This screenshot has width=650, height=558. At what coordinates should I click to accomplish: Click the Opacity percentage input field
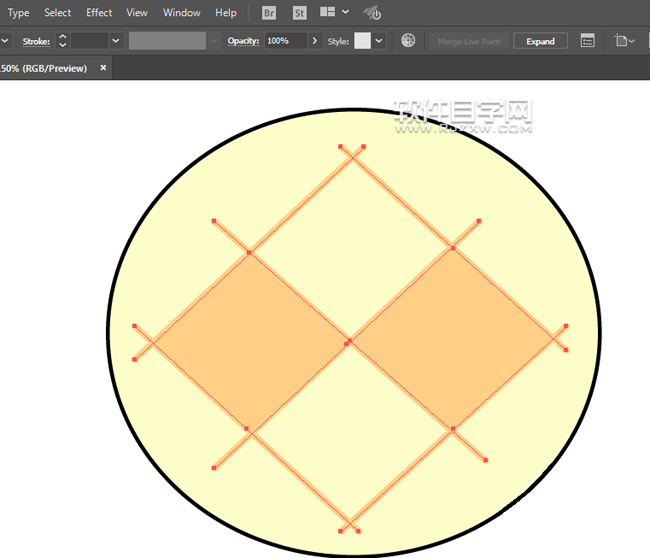[x=285, y=41]
